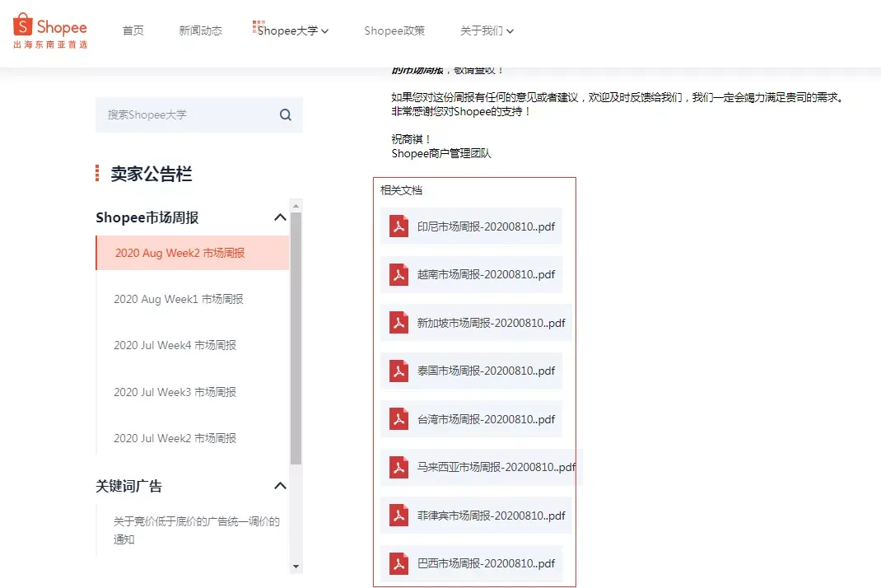881x588 pixels.
Task: Click the Shopee logo
Action: 50,30
